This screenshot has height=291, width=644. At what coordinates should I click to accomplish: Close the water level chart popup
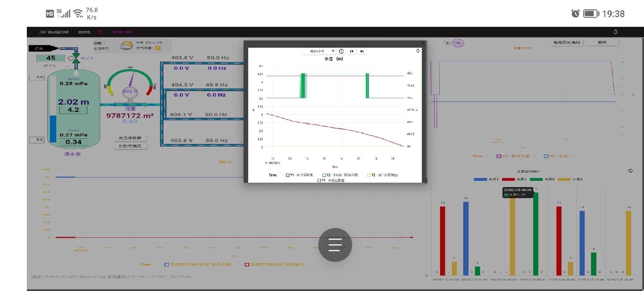pyautogui.click(x=423, y=43)
